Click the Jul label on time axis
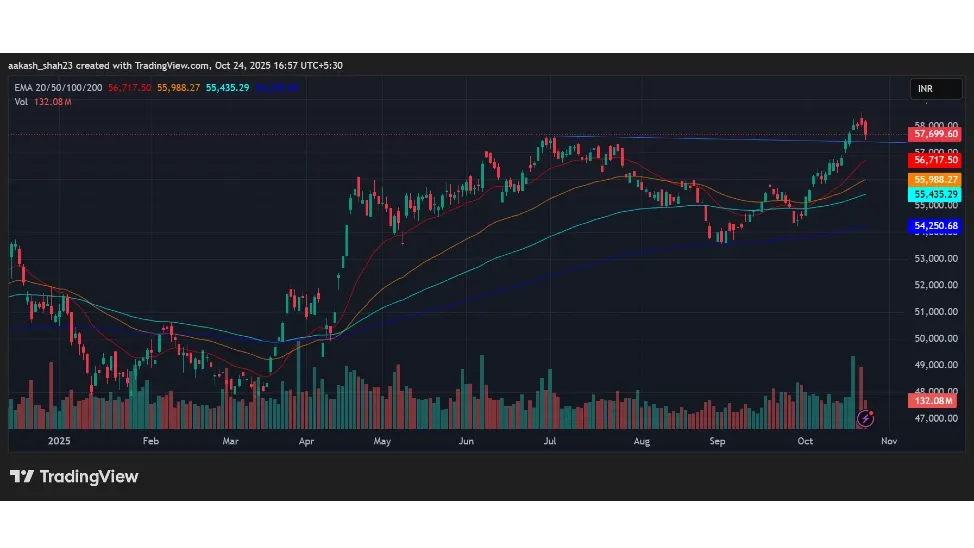The image size is (974, 548). coord(550,440)
